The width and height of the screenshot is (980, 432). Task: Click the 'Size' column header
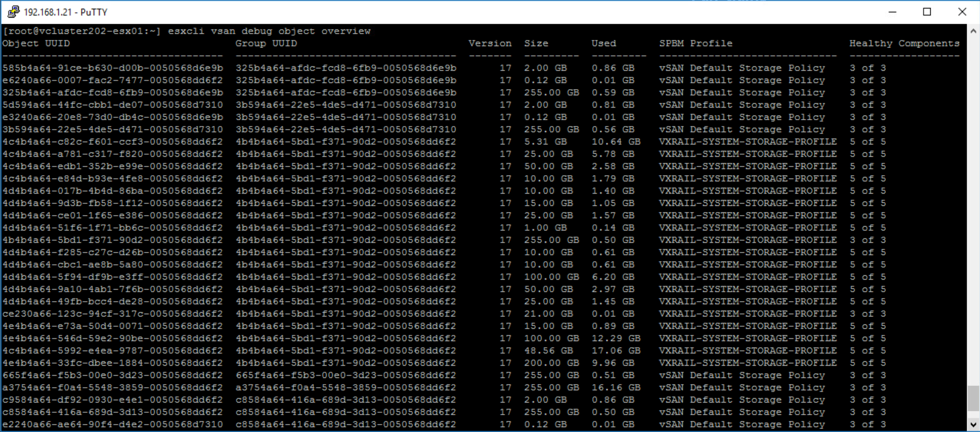point(536,44)
